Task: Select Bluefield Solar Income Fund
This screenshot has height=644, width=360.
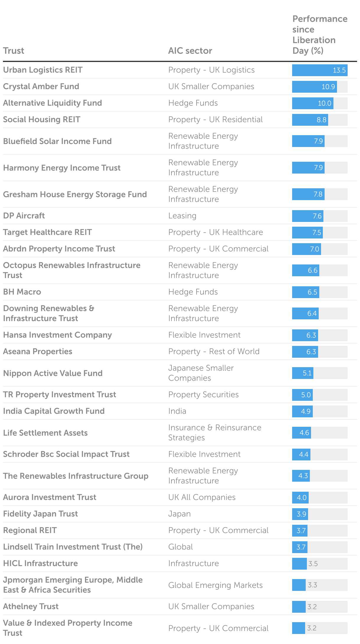Action: point(57,141)
